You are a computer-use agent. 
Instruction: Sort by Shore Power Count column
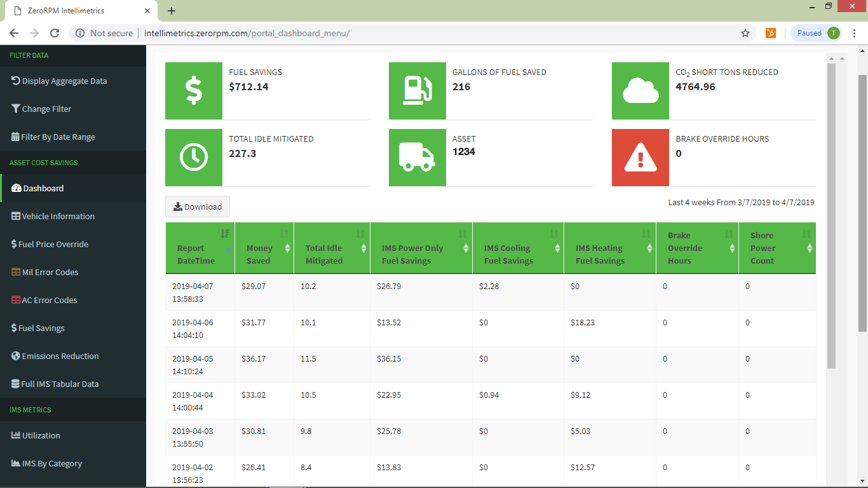[x=777, y=248]
